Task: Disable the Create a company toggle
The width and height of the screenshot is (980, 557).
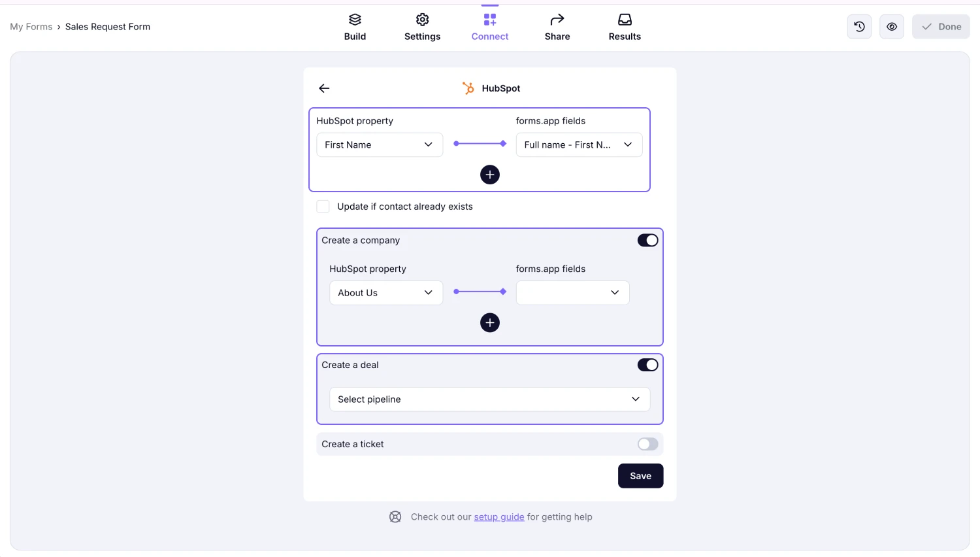Action: 647,240
